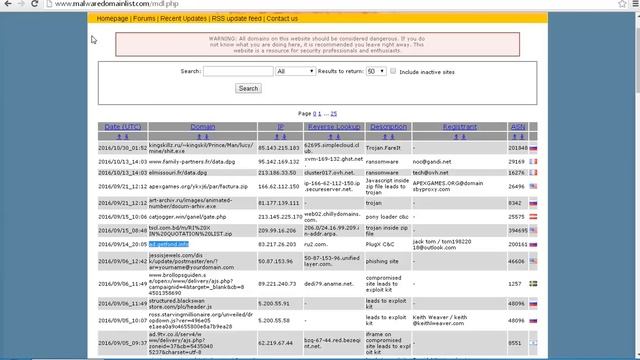This screenshot has width=640, height=360.
Task: Click the Reverse Lookup column header link
Action: (334, 127)
